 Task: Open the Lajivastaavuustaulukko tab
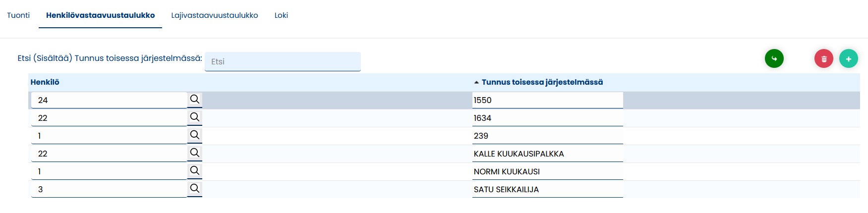[215, 15]
